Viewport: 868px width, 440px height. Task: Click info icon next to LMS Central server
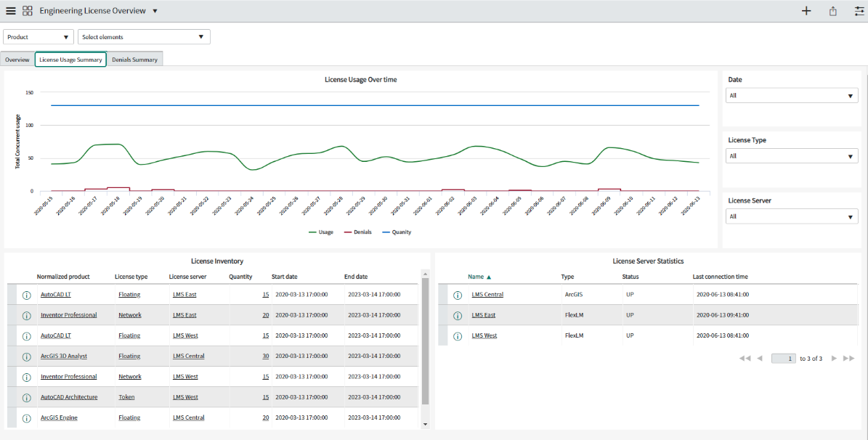point(458,295)
